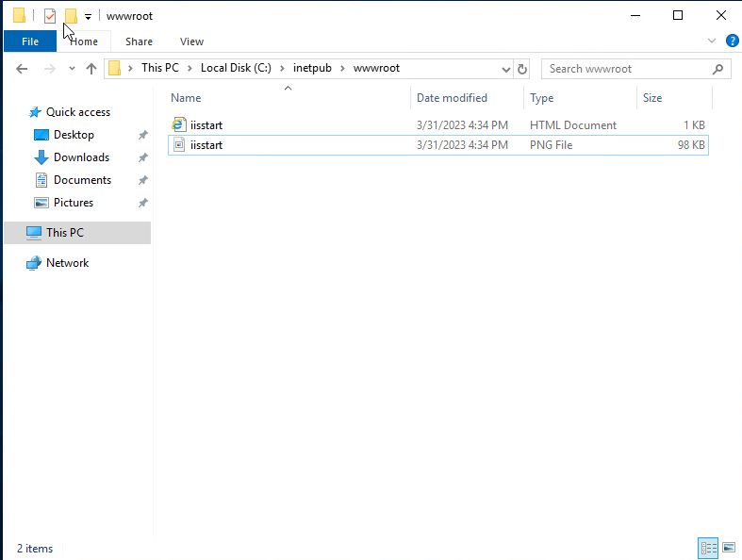Select This PC in the navigation pane
The image size is (742, 560).
[x=77, y=233]
